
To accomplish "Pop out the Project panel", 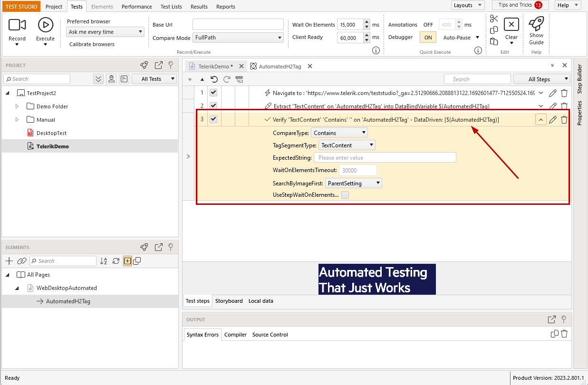I will [x=159, y=65].
